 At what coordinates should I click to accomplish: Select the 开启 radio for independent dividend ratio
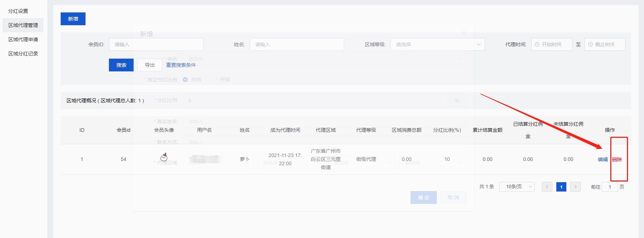(214, 80)
